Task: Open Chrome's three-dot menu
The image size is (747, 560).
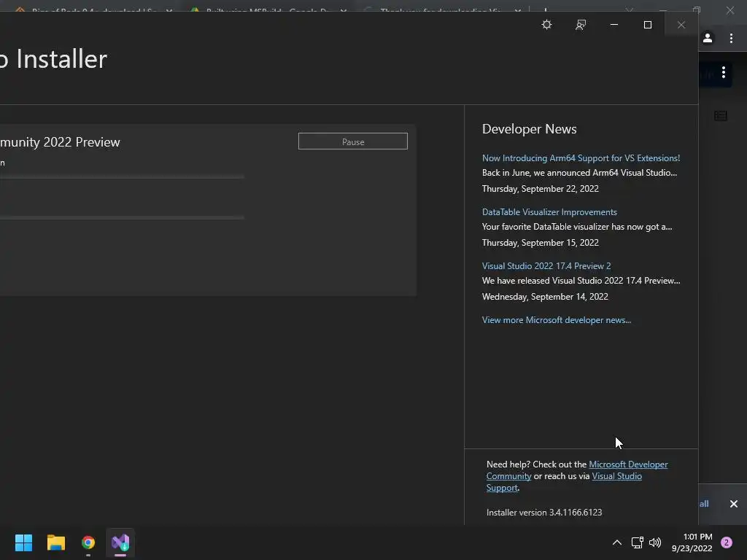Action: [x=731, y=38]
